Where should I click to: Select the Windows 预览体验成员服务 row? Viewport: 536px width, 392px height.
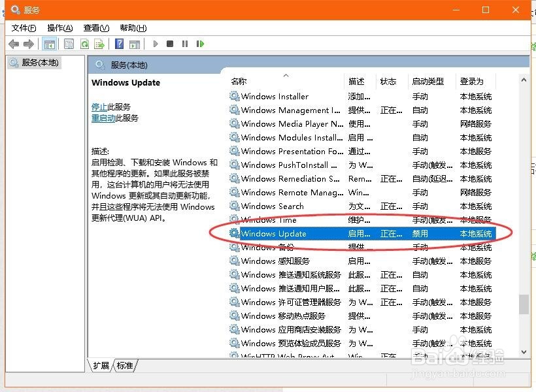click(x=361, y=343)
